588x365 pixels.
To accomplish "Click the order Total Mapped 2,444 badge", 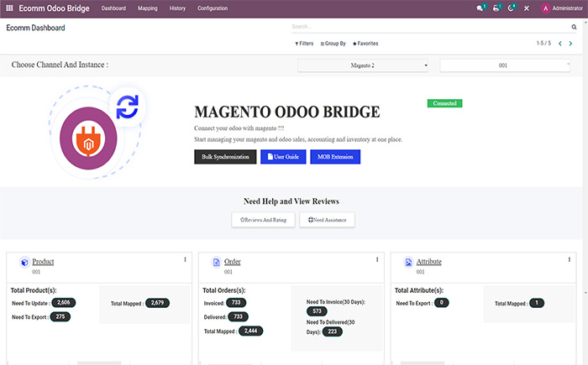I will point(251,331).
